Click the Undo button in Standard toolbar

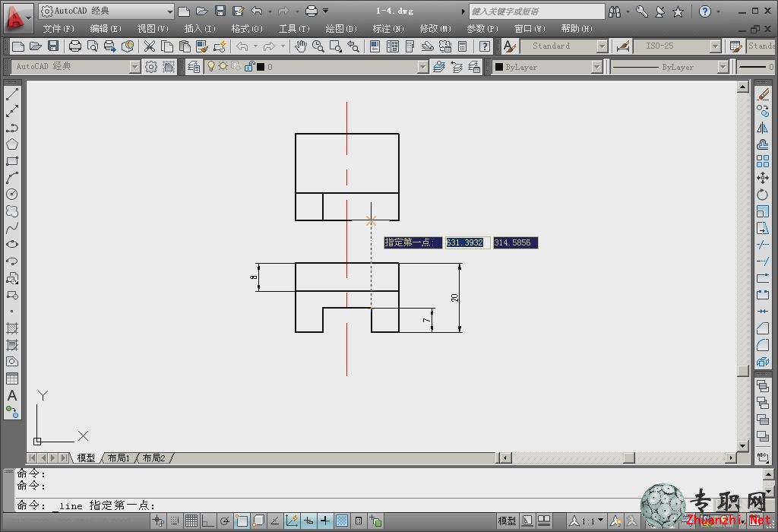[242, 46]
